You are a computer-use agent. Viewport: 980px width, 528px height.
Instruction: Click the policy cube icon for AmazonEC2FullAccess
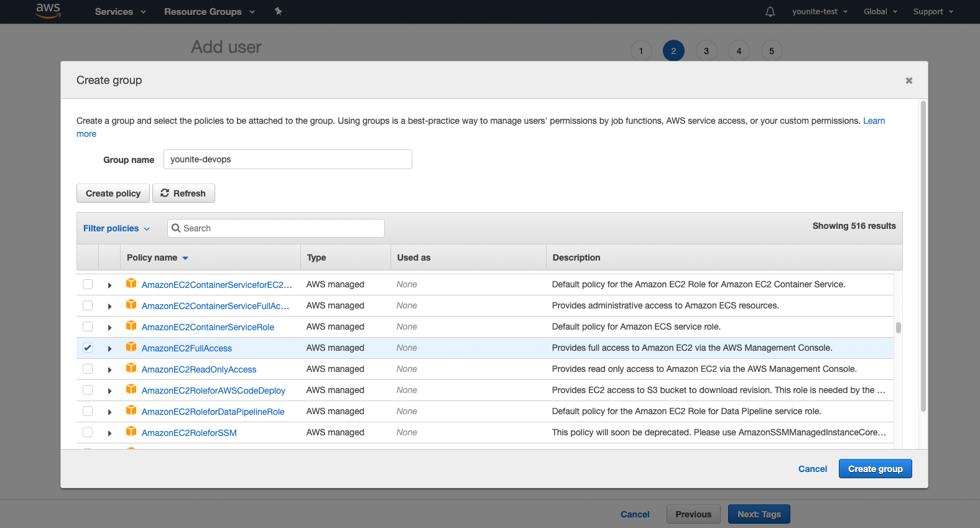pos(131,347)
